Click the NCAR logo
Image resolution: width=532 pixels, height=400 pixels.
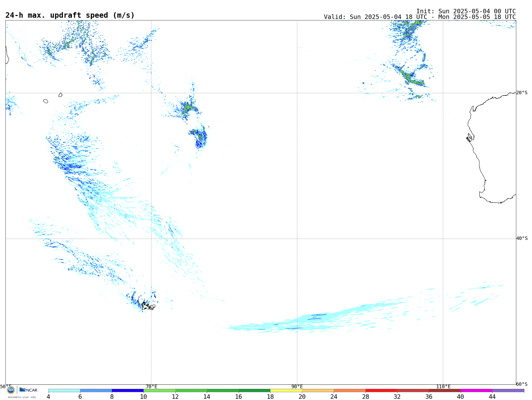28,390
